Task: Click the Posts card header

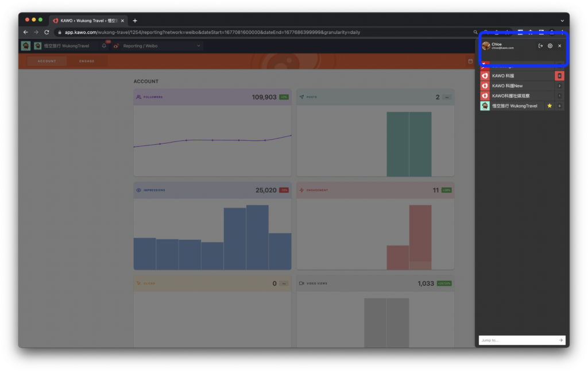Action: [x=375, y=97]
